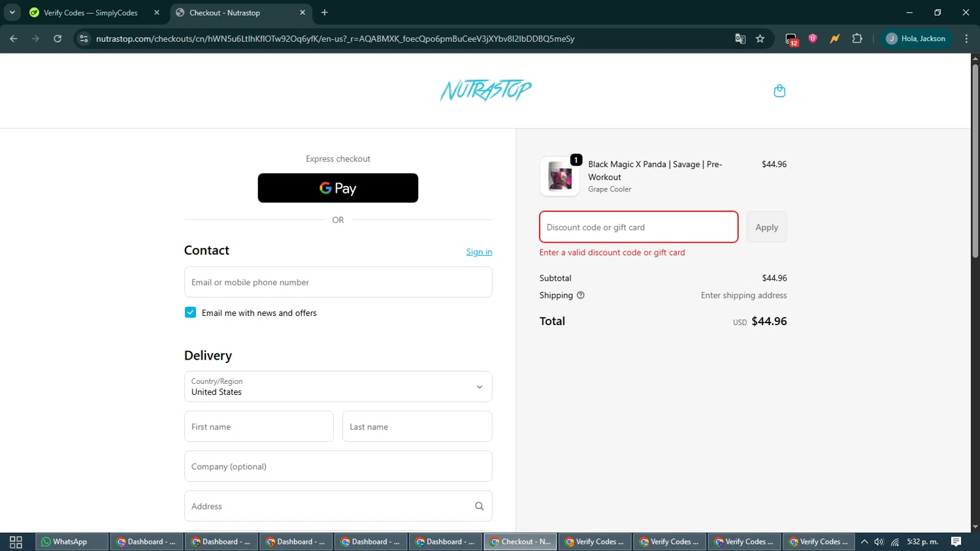Click the Express checkout label
Image resolution: width=980 pixels, height=551 pixels.
click(x=338, y=159)
